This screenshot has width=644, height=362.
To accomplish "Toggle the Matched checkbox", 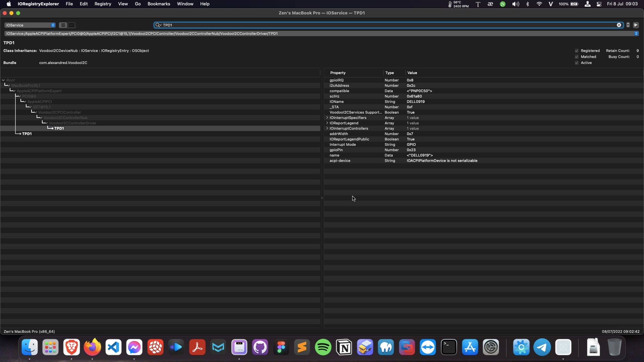I will coord(577,57).
